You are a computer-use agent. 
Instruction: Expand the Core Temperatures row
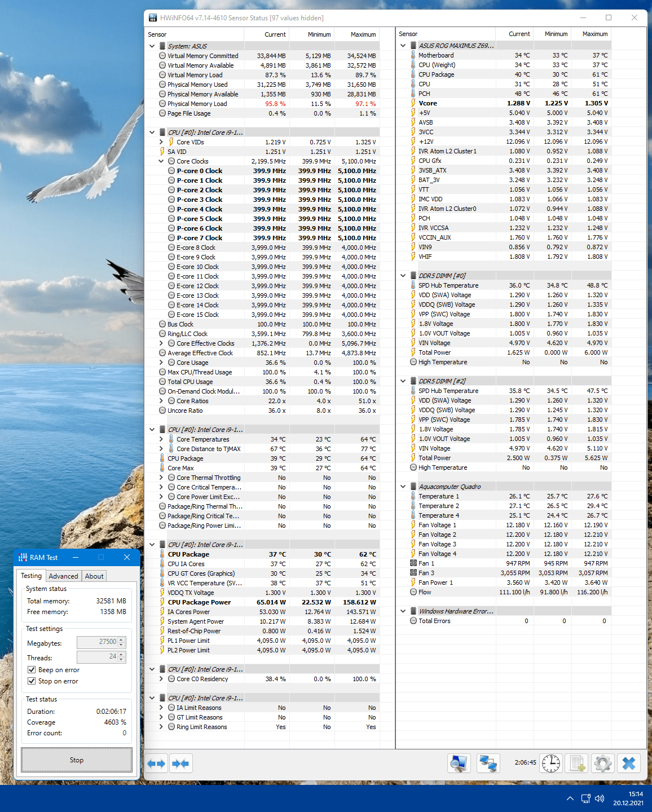point(161,439)
